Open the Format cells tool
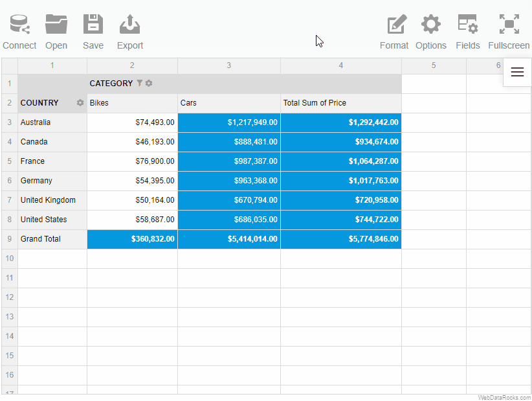Image resolution: width=532 pixels, height=401 pixels. (397, 25)
